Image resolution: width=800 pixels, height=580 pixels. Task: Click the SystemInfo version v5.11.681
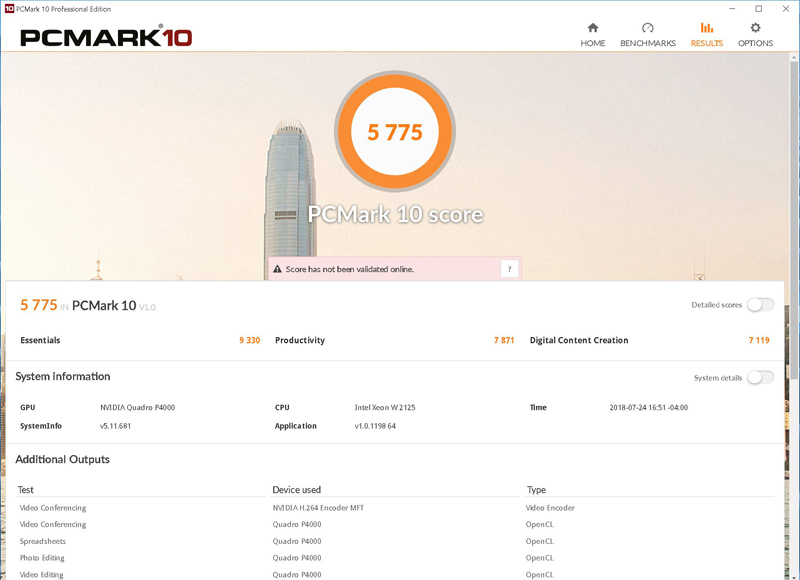(x=115, y=426)
